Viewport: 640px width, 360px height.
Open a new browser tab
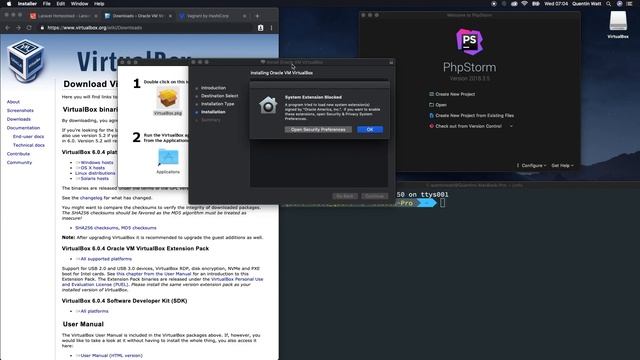pyautogui.click(x=257, y=16)
